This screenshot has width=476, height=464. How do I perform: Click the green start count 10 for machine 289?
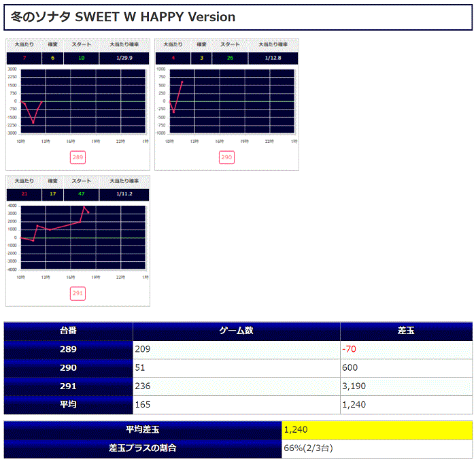(82, 58)
